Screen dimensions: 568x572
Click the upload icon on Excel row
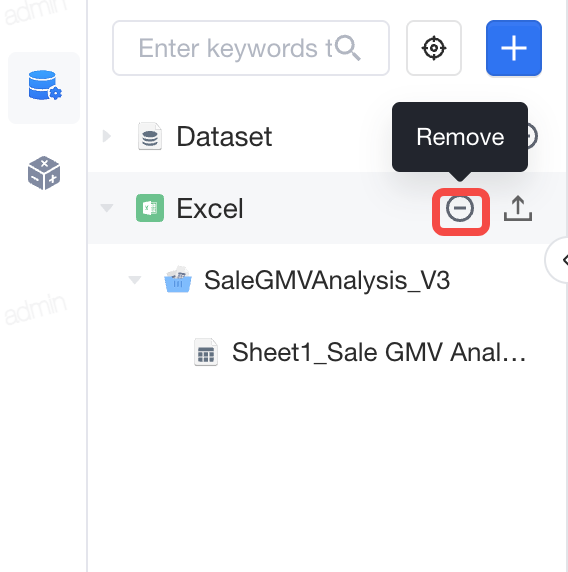(518, 208)
